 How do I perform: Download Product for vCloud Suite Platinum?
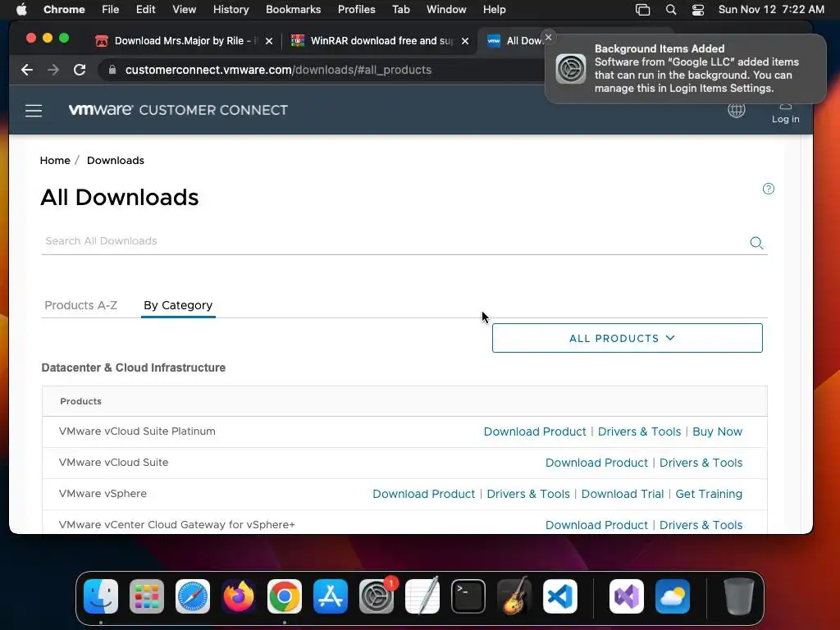pos(535,431)
